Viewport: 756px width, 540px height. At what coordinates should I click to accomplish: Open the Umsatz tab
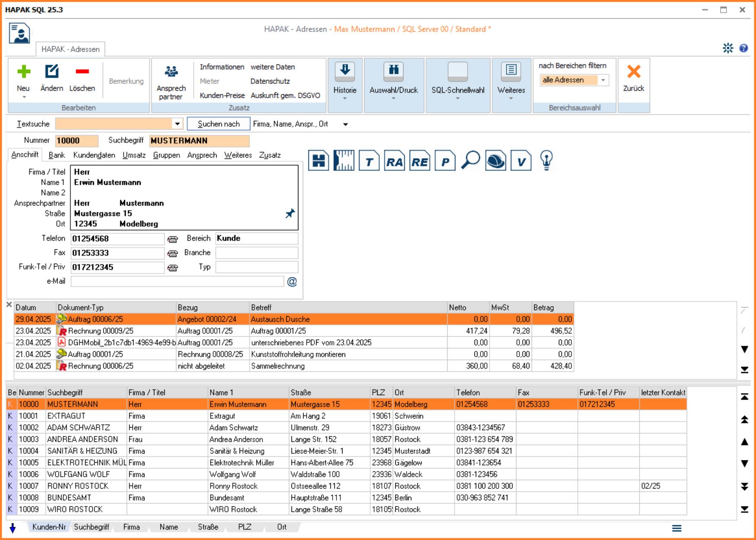click(134, 155)
